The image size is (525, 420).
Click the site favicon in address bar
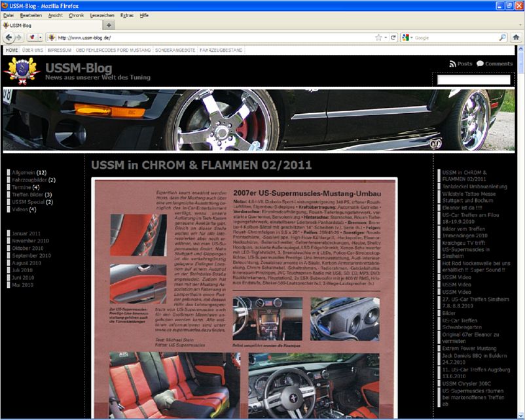coord(52,37)
